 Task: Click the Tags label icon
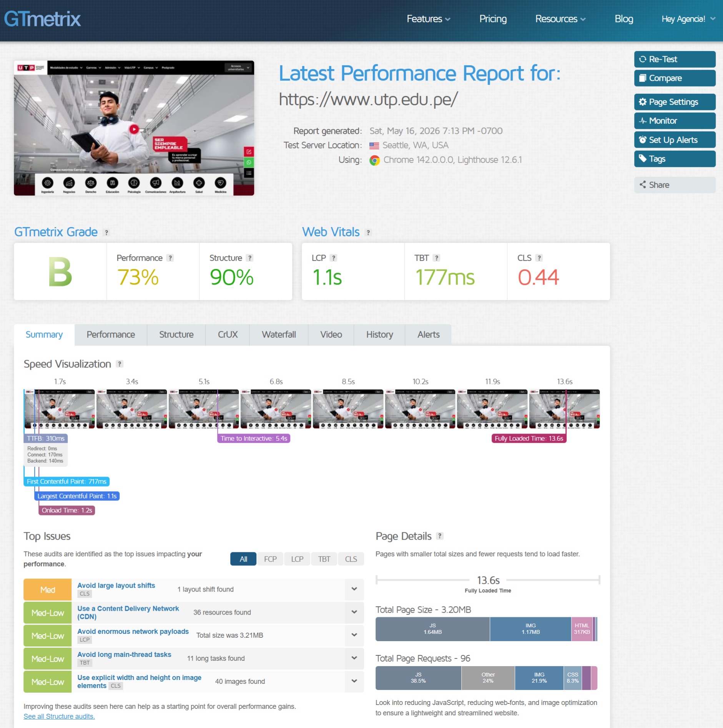(642, 158)
